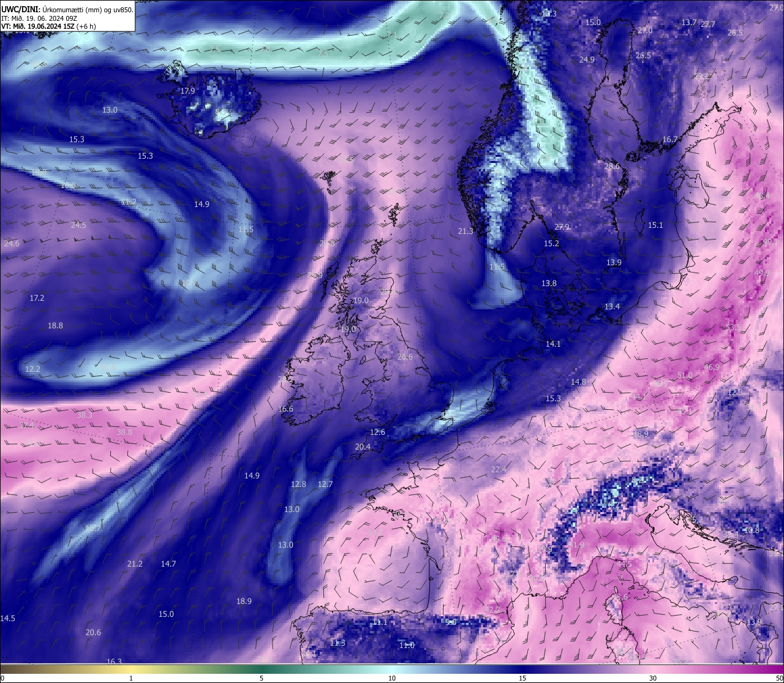
Task: Click the 11.0 value over Spain
Action: click(x=407, y=645)
